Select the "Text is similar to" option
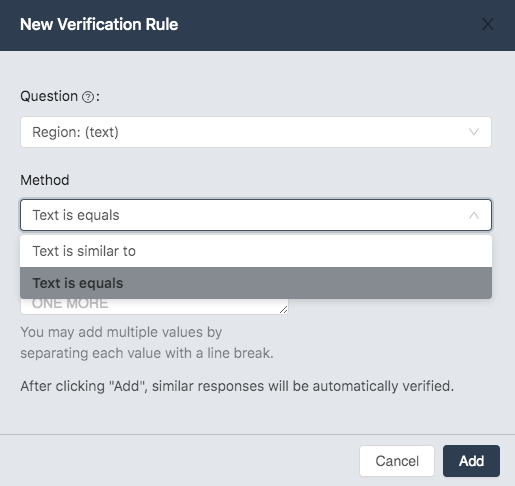The width and height of the screenshot is (515, 486). (x=256, y=251)
